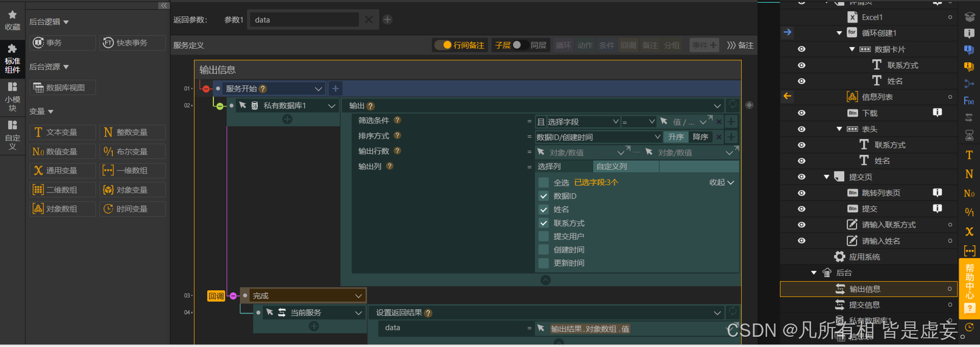Collapse the 循环创建1 tree node
Viewport: 980px width, 347px height.
tap(839, 33)
